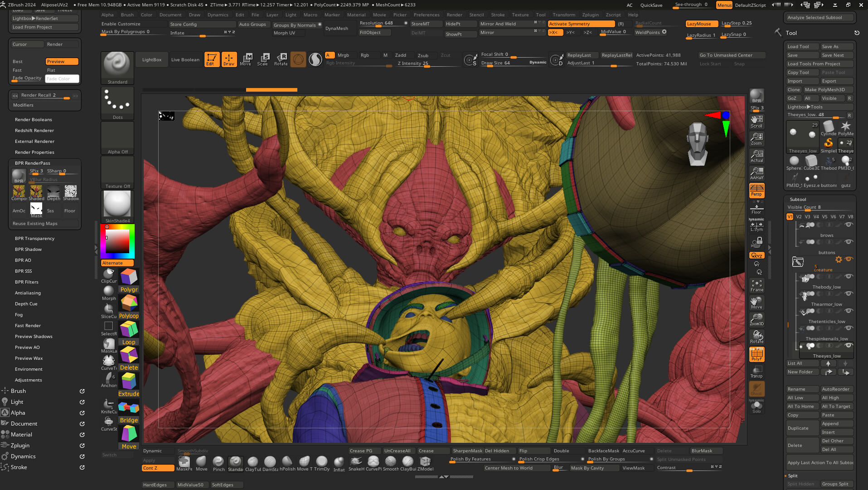
Task: Open the SkinShade4 material thumbnail
Action: pyautogui.click(x=117, y=206)
